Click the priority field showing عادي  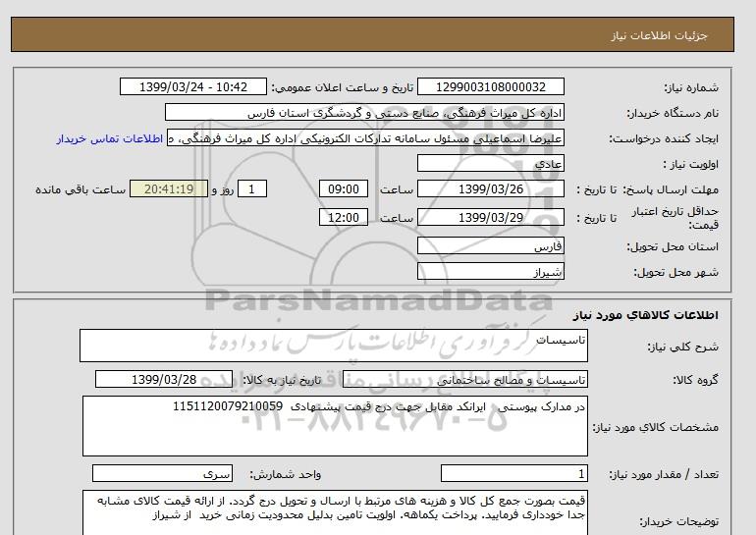(490, 163)
